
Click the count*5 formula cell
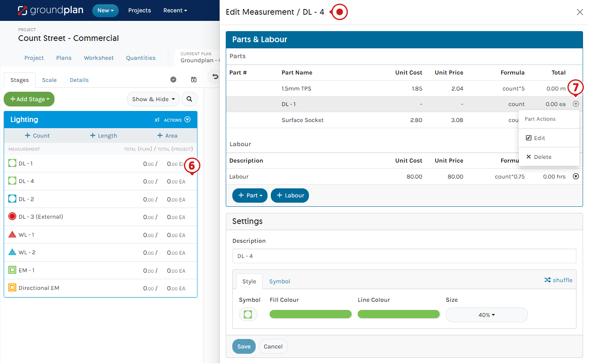click(513, 88)
